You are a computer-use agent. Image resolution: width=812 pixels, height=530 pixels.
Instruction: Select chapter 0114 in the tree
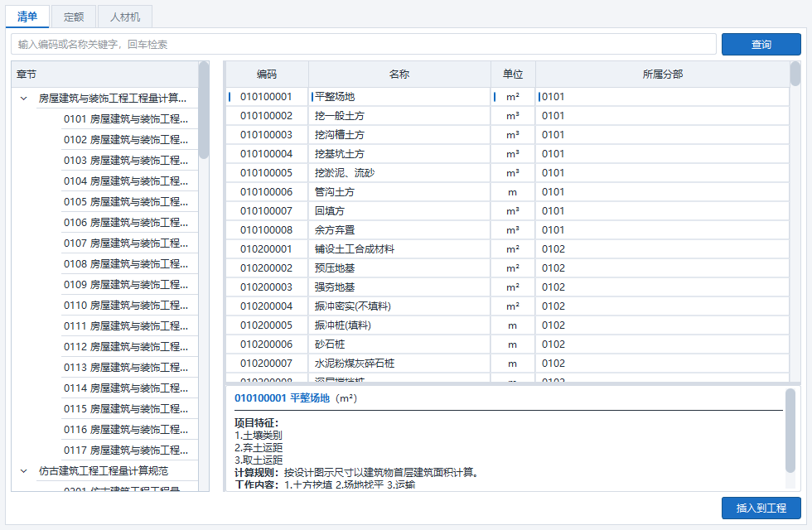pyautogui.click(x=126, y=388)
